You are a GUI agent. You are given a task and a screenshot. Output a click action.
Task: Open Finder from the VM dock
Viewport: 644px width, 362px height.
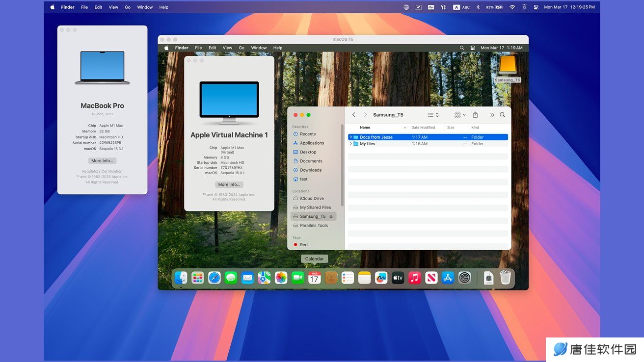pyautogui.click(x=181, y=278)
